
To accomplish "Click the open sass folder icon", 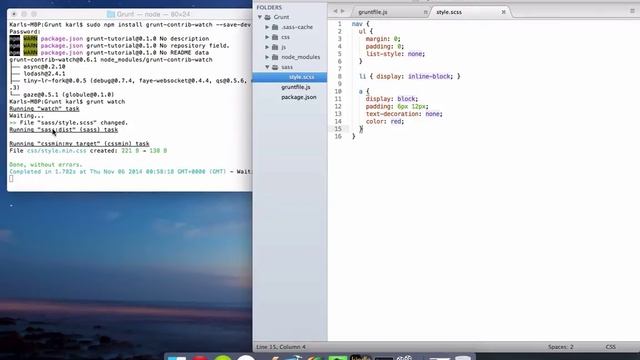I will [x=275, y=67].
